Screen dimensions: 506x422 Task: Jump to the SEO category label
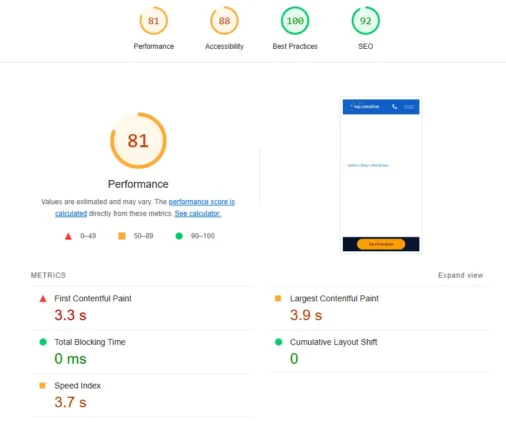366,46
